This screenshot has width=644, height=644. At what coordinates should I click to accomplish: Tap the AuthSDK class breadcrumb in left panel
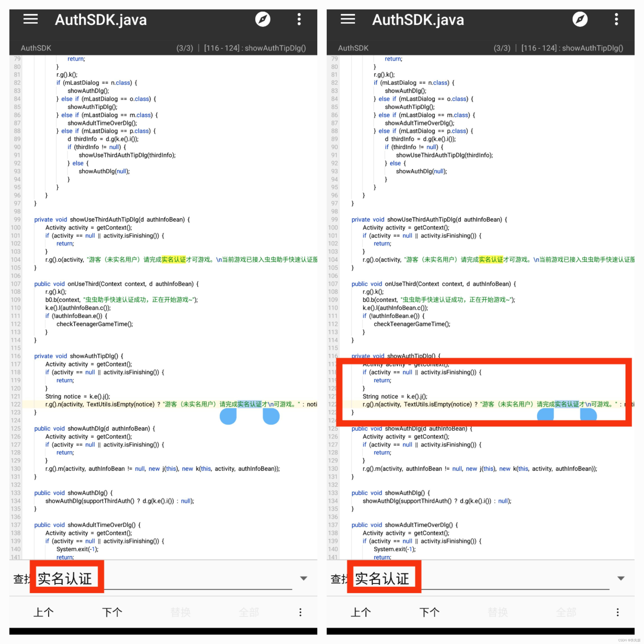coord(36,48)
